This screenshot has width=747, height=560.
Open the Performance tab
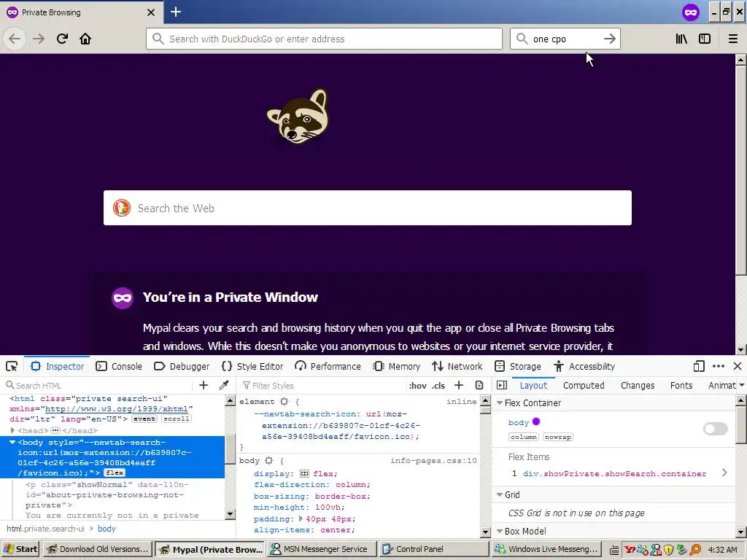(x=328, y=366)
